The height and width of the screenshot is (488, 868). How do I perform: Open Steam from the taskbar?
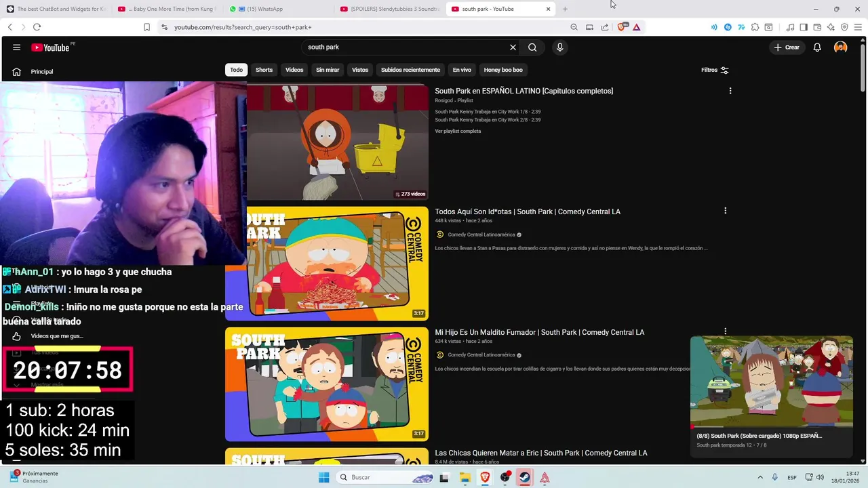(x=524, y=477)
